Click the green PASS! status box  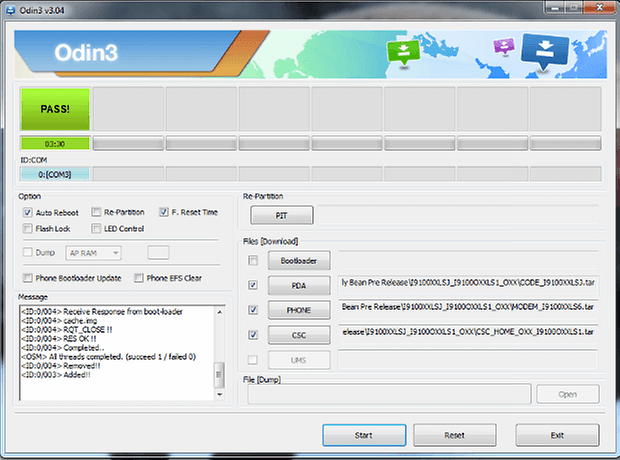click(55, 109)
